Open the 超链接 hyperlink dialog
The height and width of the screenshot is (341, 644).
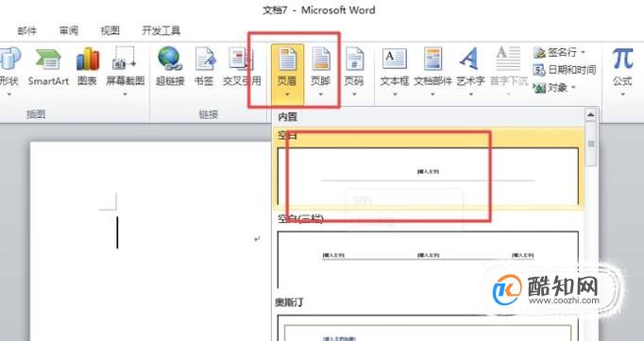pos(170,67)
